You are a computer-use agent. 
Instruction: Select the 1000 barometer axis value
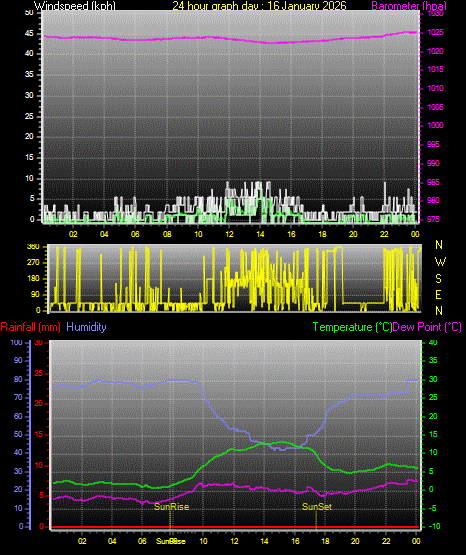435,125
